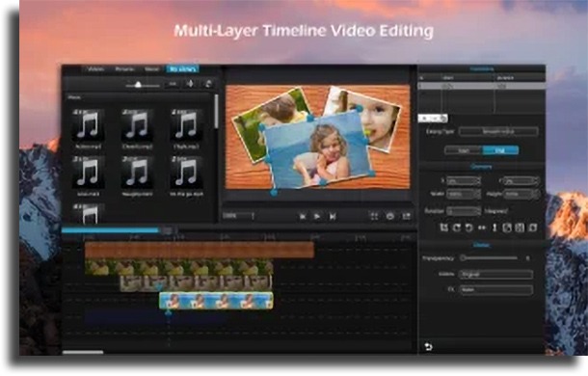Click the Width value field
This screenshot has width=588, height=376.
[x=464, y=195]
